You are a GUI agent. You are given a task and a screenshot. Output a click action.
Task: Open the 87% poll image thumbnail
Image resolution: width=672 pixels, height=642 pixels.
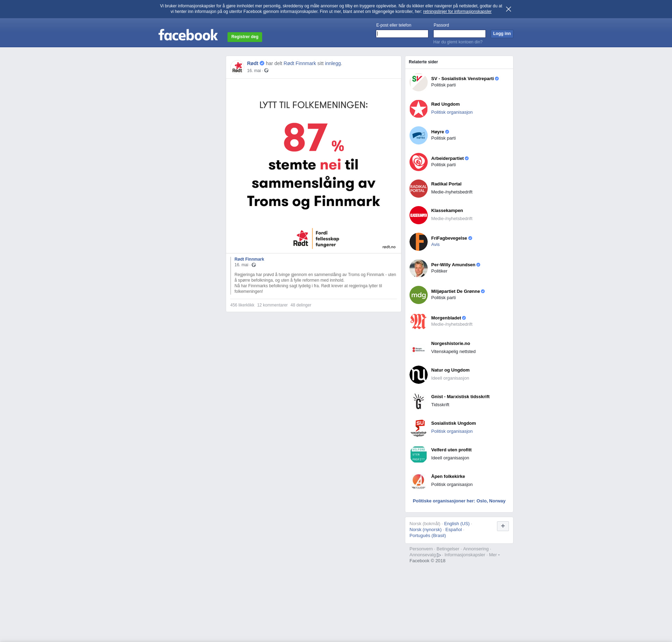(314, 166)
